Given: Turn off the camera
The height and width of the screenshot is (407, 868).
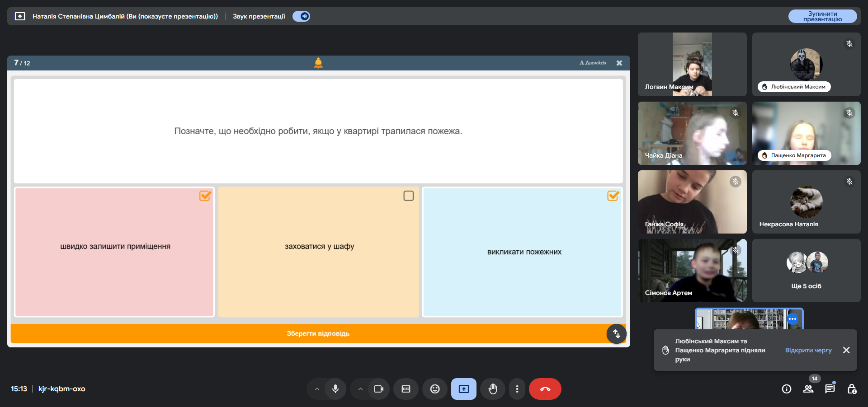Looking at the screenshot, I should 379,389.
